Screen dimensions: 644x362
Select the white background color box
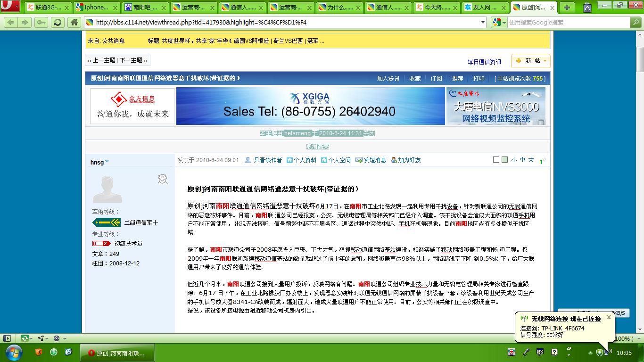pyautogui.click(x=496, y=160)
